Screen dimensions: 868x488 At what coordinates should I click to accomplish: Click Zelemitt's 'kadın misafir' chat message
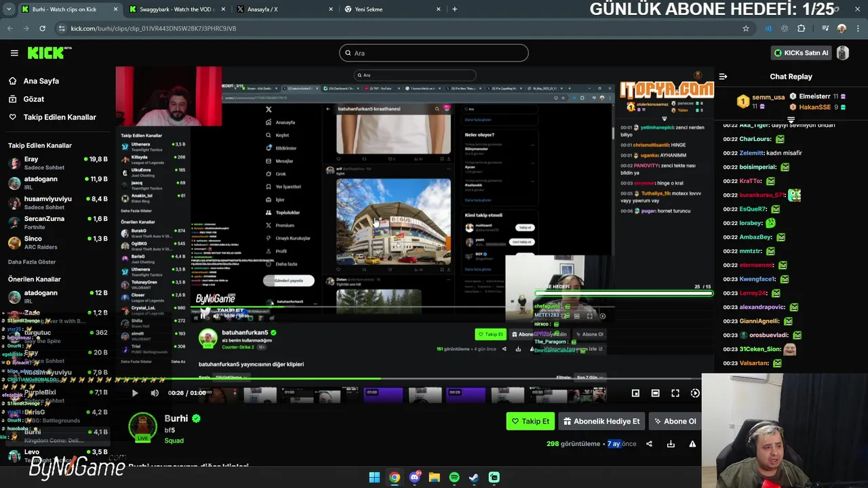pyautogui.click(x=784, y=153)
